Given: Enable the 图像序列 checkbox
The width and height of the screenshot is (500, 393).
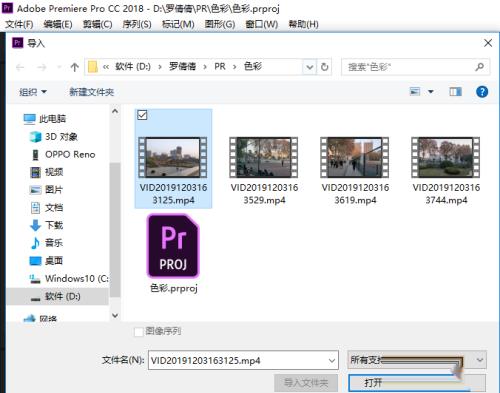Looking at the screenshot, I should [138, 332].
